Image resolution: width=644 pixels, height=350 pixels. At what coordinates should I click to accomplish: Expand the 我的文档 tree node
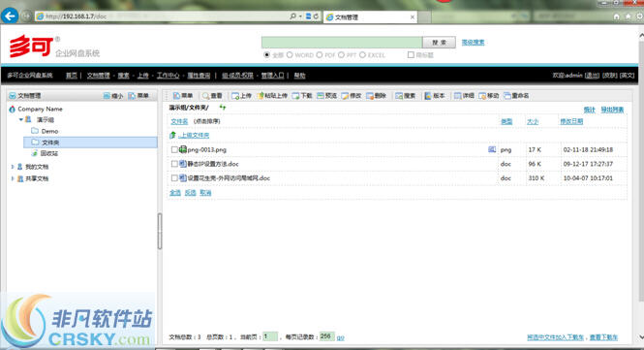click(13, 167)
